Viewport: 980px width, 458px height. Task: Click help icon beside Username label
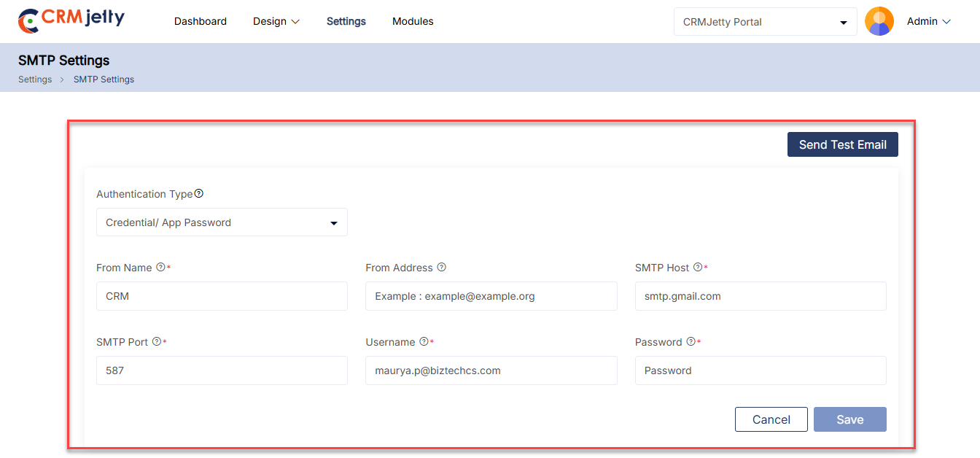[x=424, y=342]
